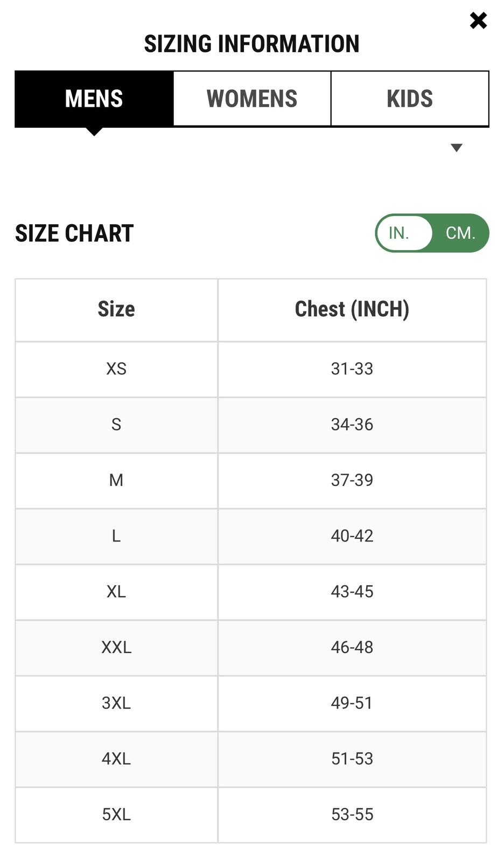Switch units to CM.
Image resolution: width=504 pixels, height=862 pixels.
tap(460, 233)
